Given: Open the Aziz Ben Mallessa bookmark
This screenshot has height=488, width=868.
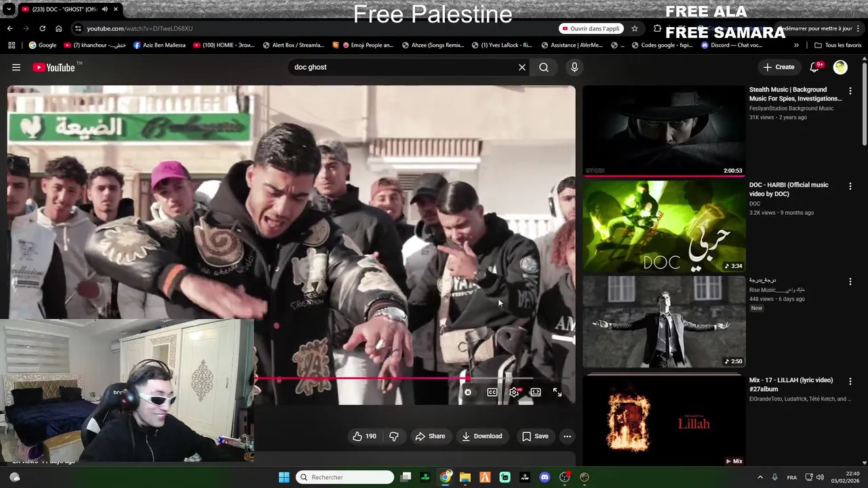Looking at the screenshot, I should [x=159, y=45].
